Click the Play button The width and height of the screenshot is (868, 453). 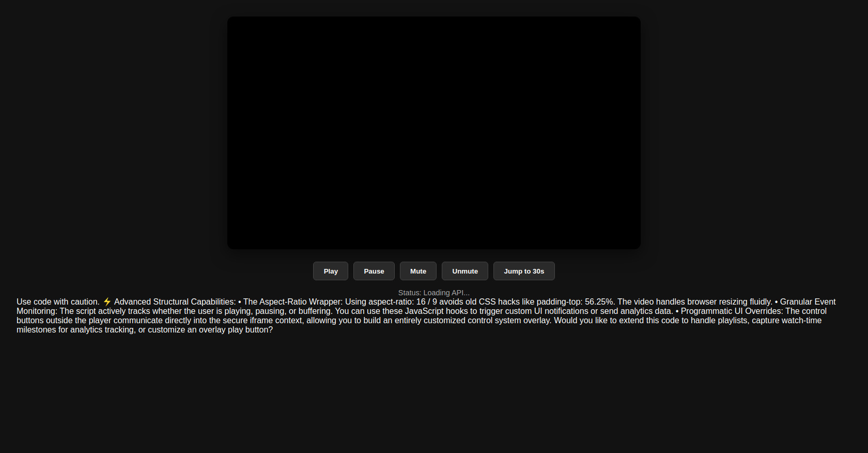331,271
